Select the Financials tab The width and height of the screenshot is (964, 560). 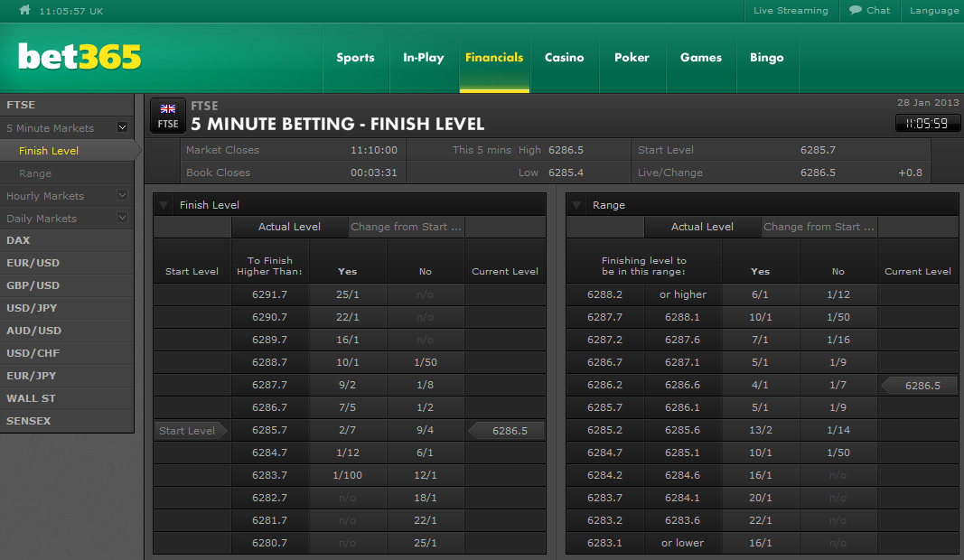pyautogui.click(x=494, y=58)
